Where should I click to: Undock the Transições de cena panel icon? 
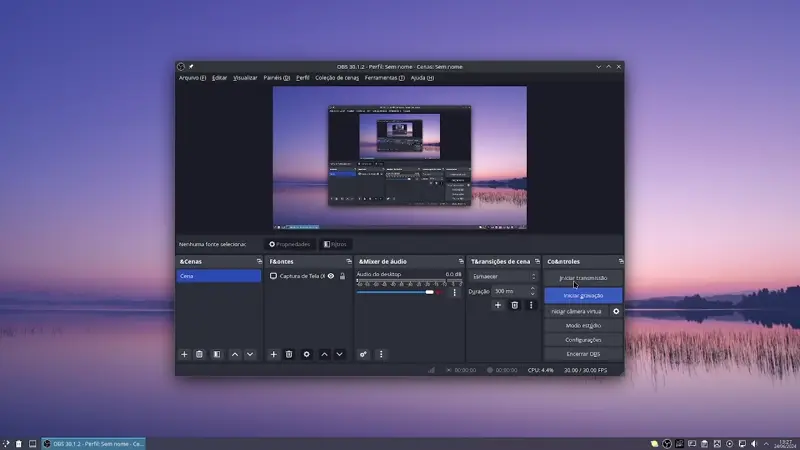click(537, 261)
